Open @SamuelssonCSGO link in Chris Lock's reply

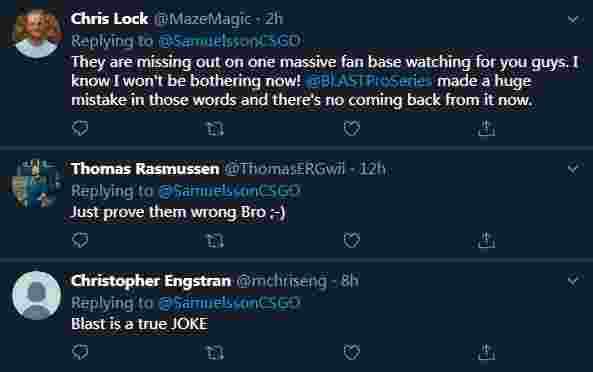230,41
